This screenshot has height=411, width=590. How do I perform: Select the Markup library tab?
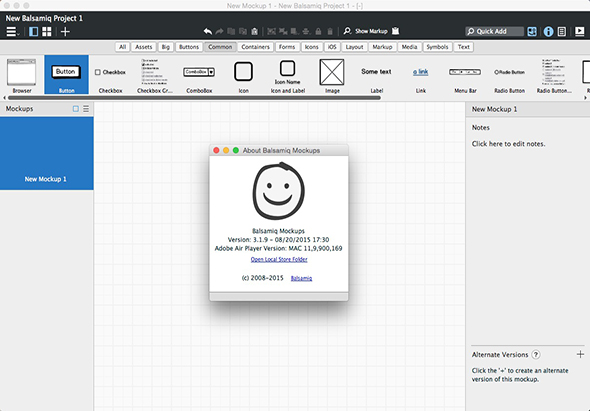[x=382, y=47]
